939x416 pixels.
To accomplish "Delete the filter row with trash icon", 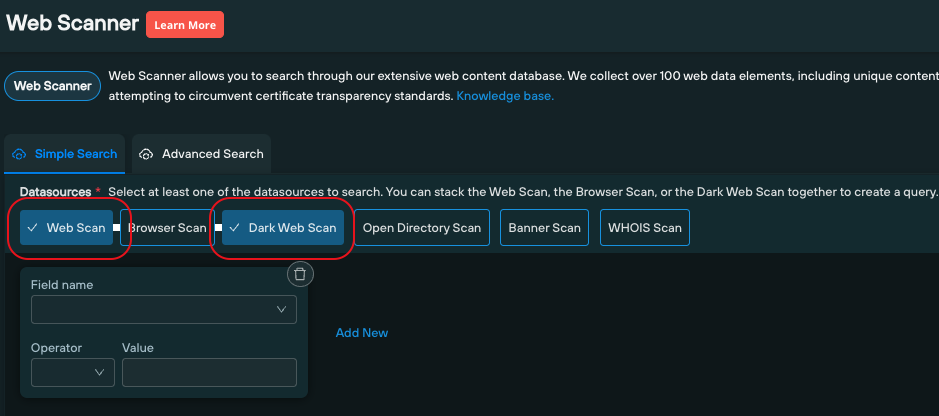I will coord(301,274).
